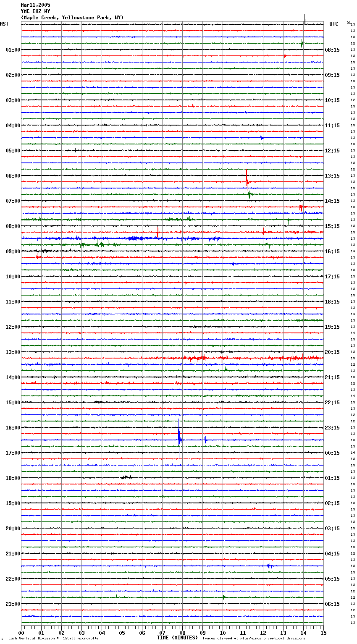Click the 01:15 UTC time label
Viewport: 357px width, 644px height.
[x=332, y=478]
